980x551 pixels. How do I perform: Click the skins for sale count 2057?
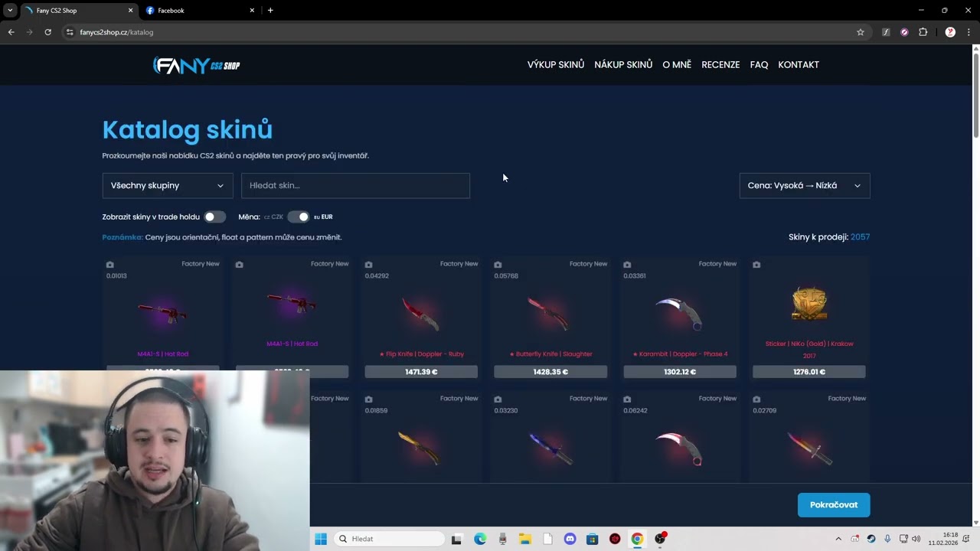point(860,237)
